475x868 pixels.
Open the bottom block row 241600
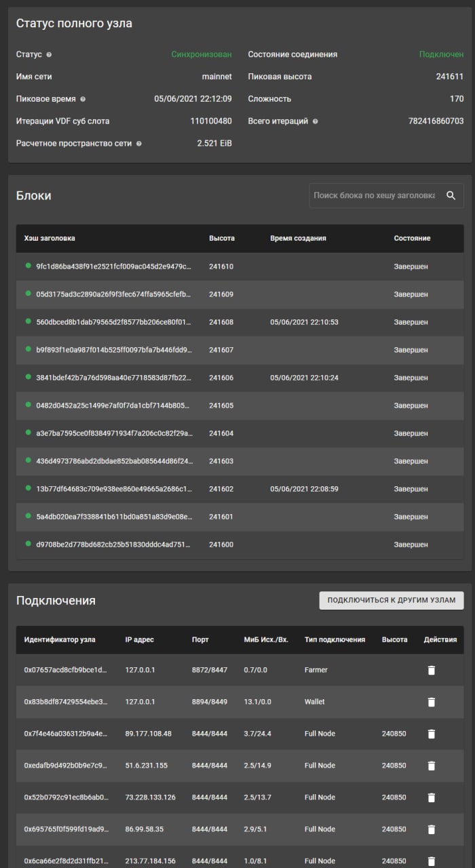[x=240, y=545]
